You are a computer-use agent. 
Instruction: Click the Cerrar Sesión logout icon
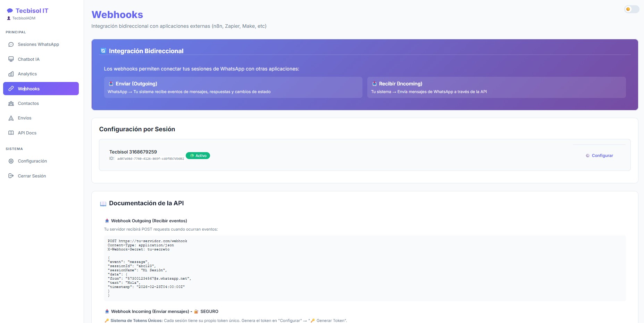pos(11,176)
